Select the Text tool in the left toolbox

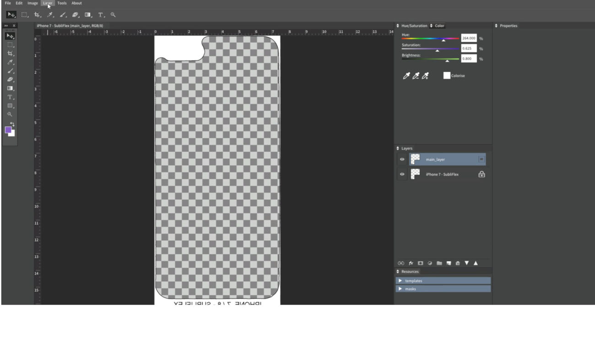[10, 97]
